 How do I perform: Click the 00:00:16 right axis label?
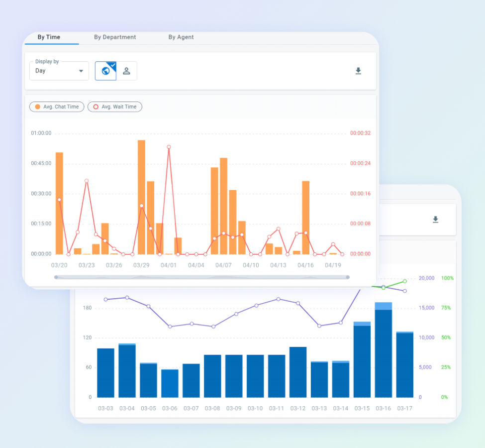360,194
